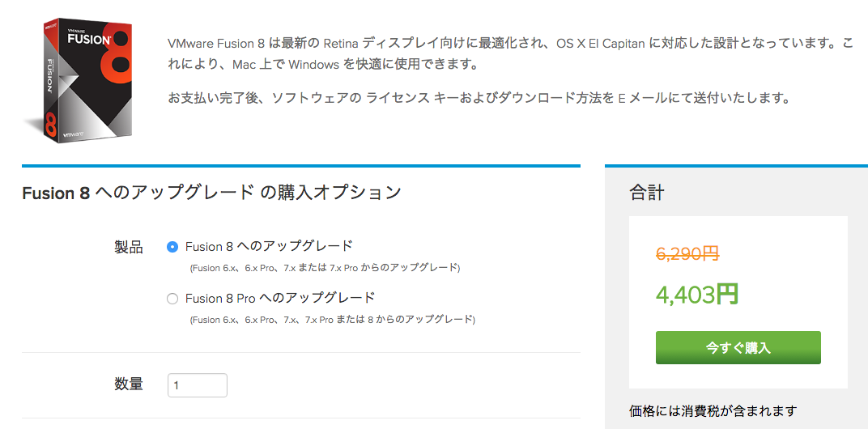Image resolution: width=868 pixels, height=429 pixels.
Task: Click the 製品 field label
Action: click(129, 247)
